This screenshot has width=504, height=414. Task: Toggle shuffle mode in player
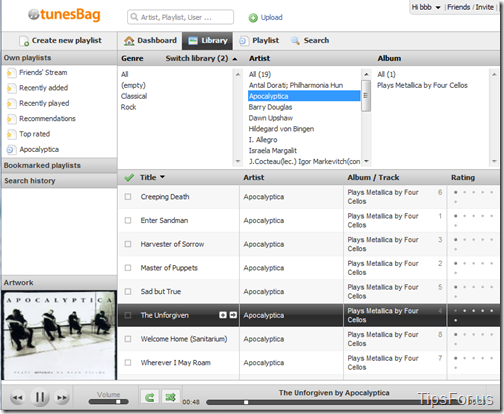tap(171, 397)
